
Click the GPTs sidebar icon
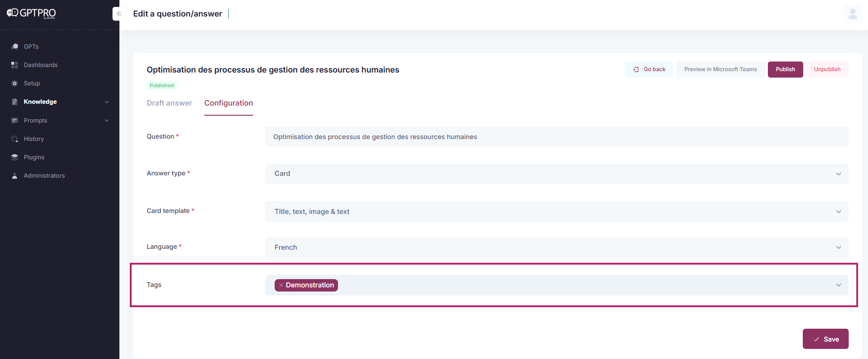pos(15,46)
